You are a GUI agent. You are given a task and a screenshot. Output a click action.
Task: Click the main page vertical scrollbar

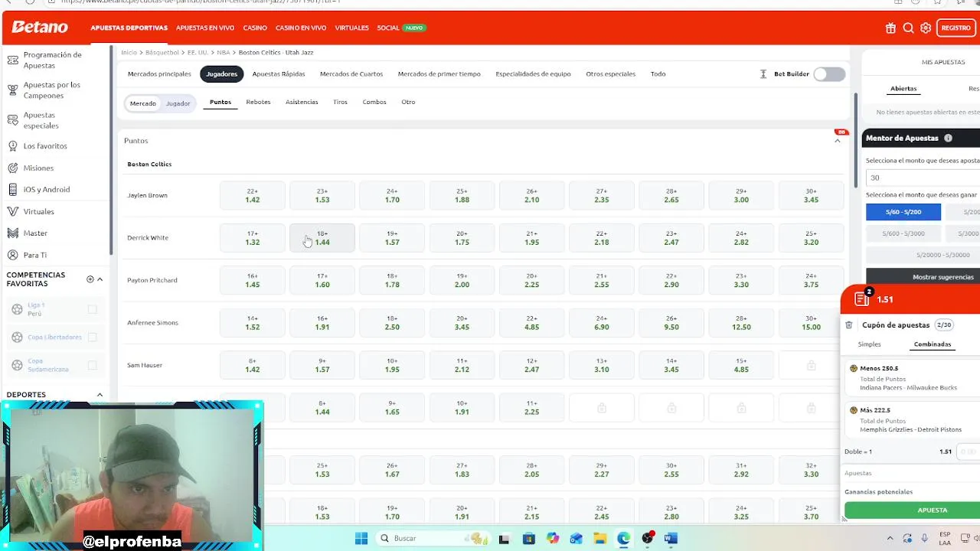pos(856,140)
